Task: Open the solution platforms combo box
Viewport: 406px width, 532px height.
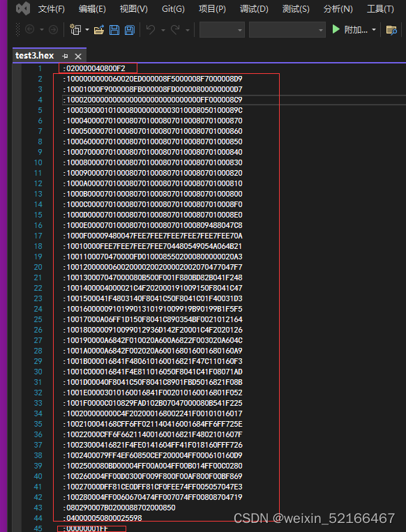Action: point(287,30)
